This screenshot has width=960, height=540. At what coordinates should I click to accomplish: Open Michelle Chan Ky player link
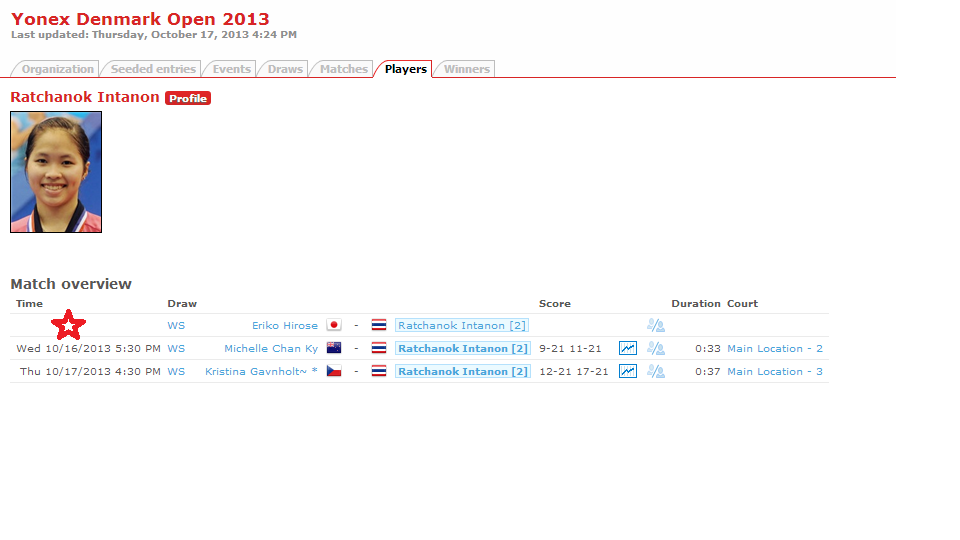(271, 348)
